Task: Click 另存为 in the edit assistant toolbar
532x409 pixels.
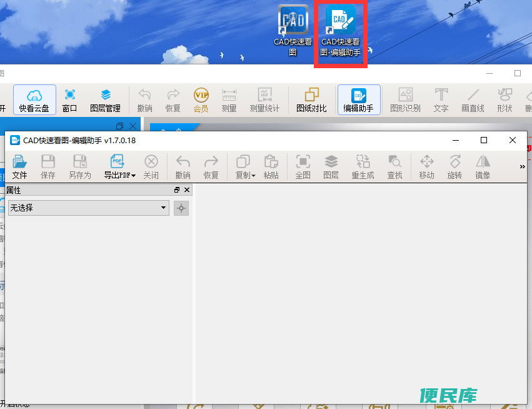Action: pos(80,166)
